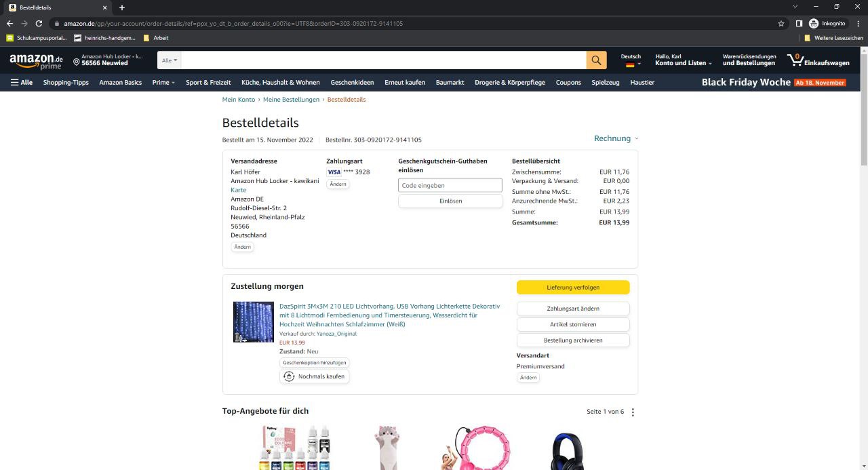This screenshot has height=470, width=868.
Task: Open Drogerie & Körperpflege navigation item
Action: (x=510, y=83)
